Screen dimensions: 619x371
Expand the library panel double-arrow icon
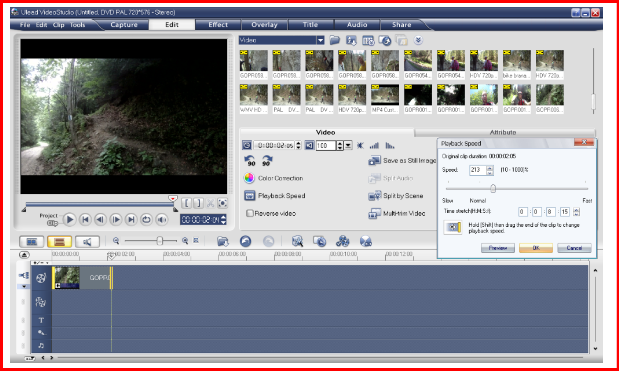418,40
